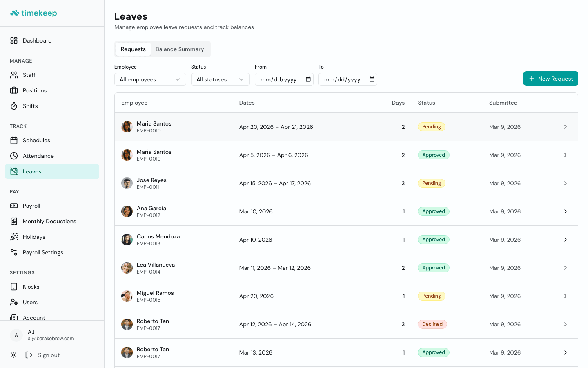Open the 'All statuses' filter dropdown
This screenshot has height=368, width=588.
[x=220, y=79]
